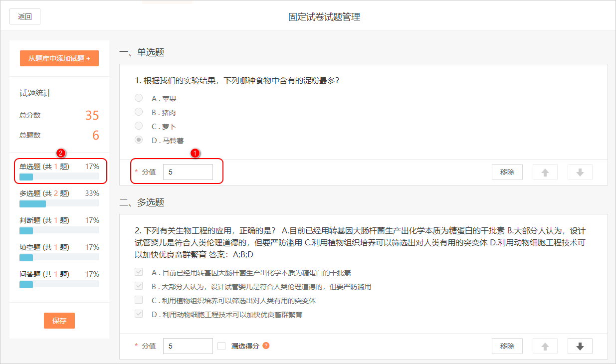Remove question 2 with 移除 button
The image size is (616, 364).
click(x=507, y=346)
